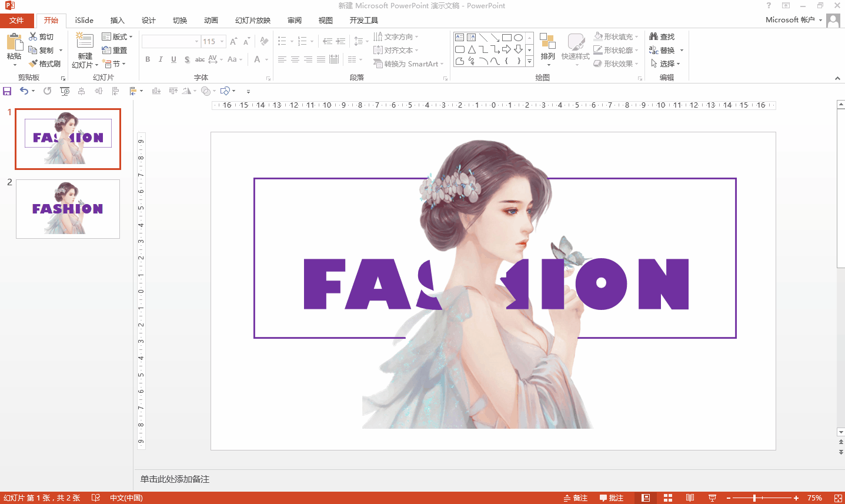845x504 pixels.
Task: Click the Reset (重置) slide icon
Action: click(x=115, y=50)
